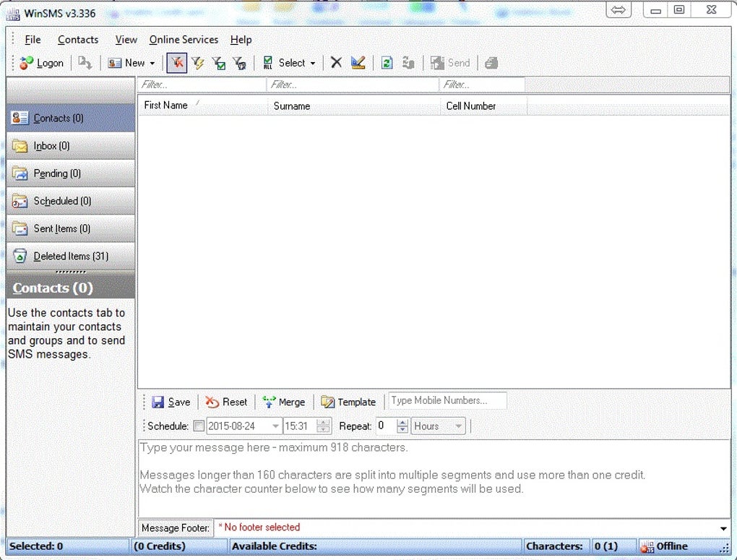Click the double-arrow title bar button

tap(619, 10)
